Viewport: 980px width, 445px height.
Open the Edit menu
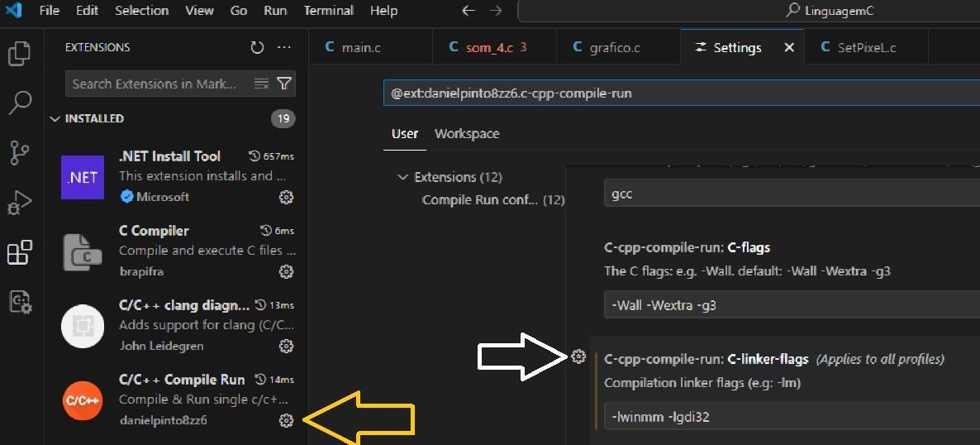point(88,11)
